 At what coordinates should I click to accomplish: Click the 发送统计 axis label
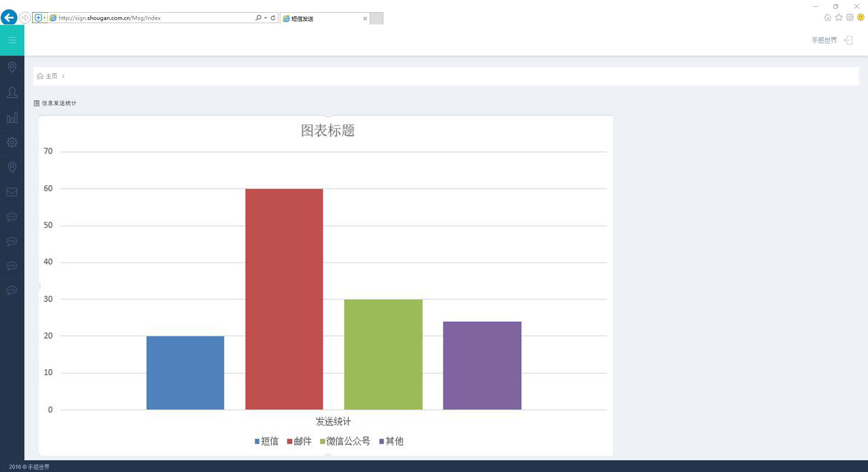[333, 421]
